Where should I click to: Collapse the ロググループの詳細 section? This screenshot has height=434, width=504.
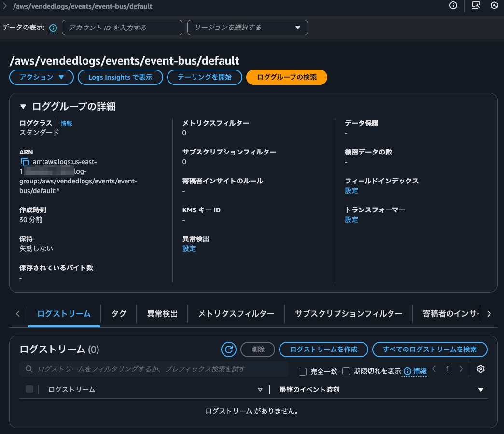pyautogui.click(x=23, y=107)
